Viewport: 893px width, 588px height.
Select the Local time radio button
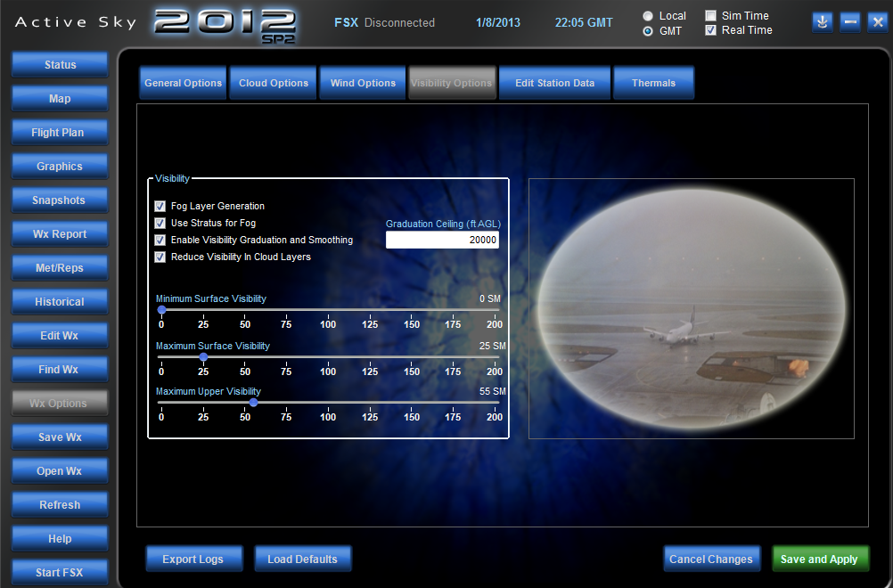point(648,16)
